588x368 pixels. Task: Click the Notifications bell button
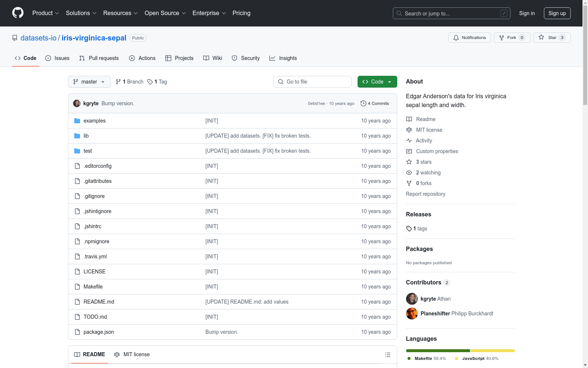tap(469, 38)
